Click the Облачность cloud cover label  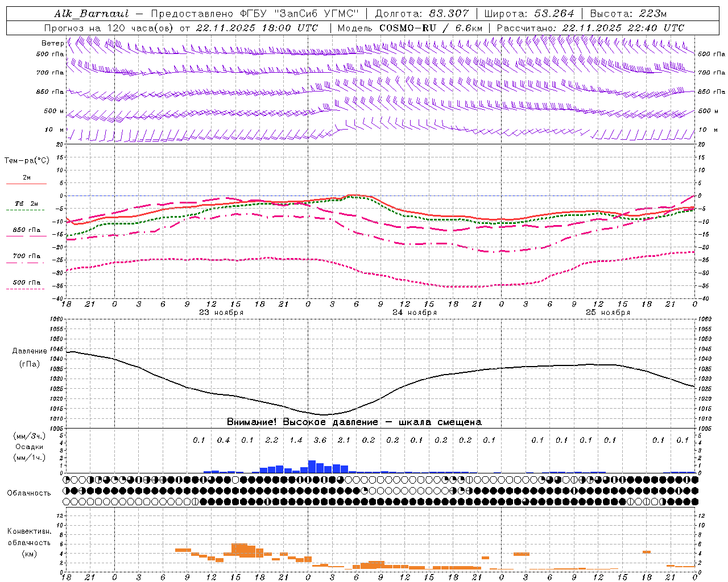[29, 493]
